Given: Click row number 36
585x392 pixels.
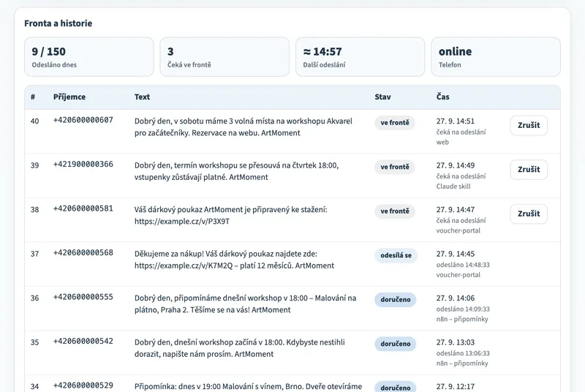Looking at the screenshot, I should pyautogui.click(x=34, y=298).
